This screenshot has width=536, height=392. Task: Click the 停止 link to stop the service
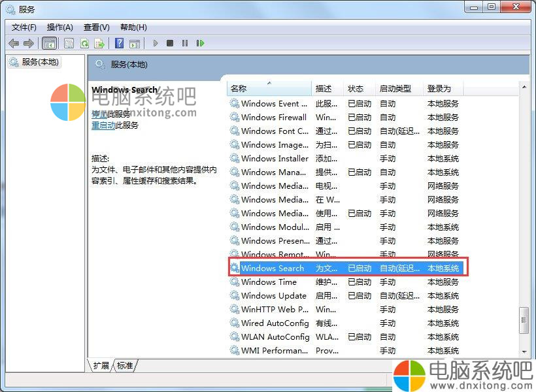coord(99,114)
